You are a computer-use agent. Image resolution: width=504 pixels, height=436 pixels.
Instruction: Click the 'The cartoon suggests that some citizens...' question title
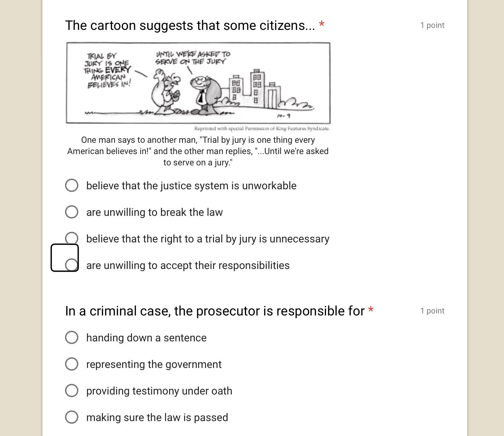point(190,26)
